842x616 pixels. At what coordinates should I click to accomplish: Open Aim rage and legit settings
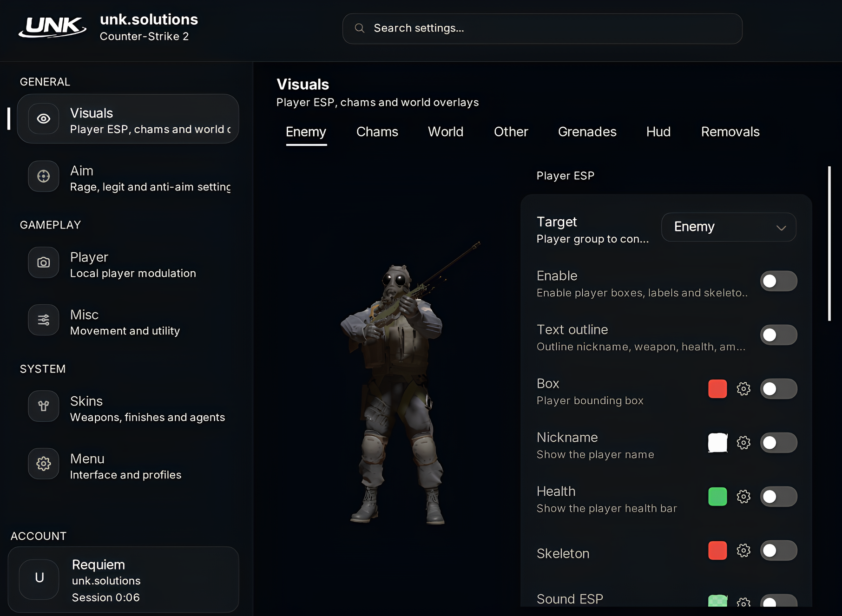(x=128, y=177)
